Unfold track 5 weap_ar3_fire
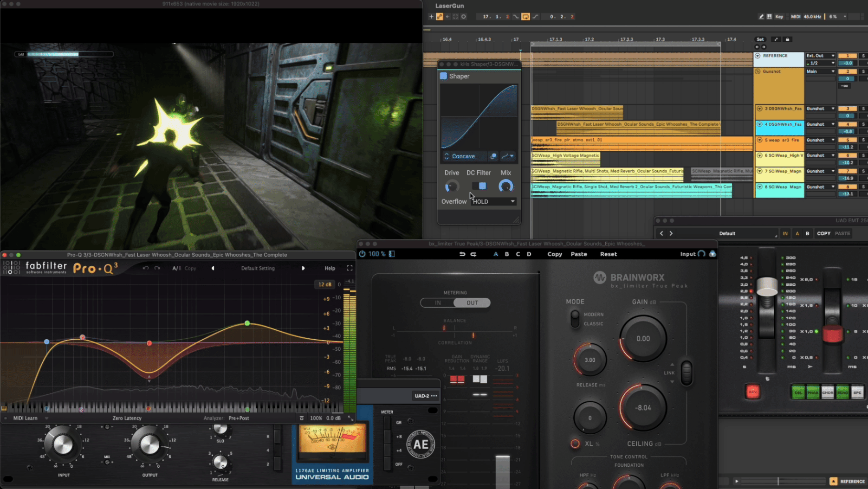This screenshot has width=868, height=489. pos(760,140)
